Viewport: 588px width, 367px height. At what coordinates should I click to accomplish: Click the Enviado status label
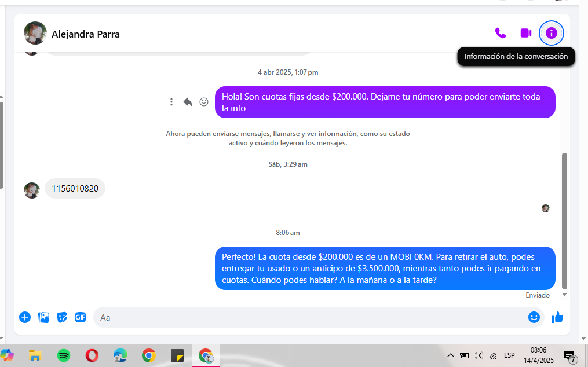pyautogui.click(x=538, y=295)
